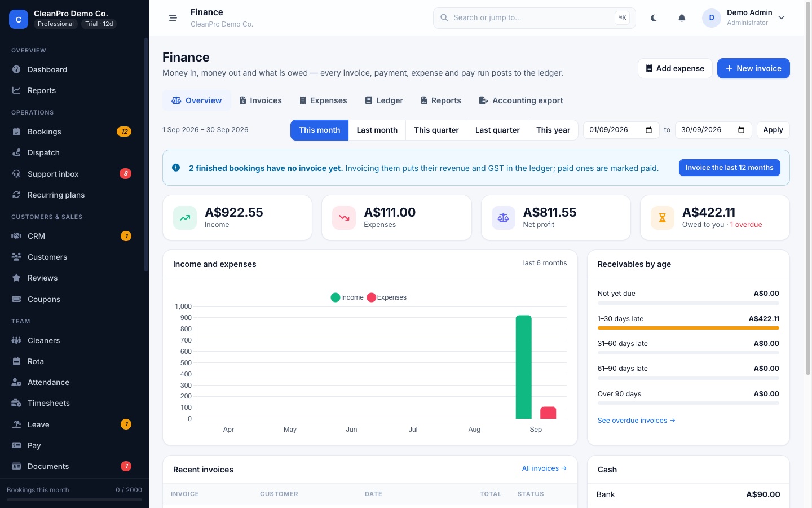Switch to the Expenses tab
Screen dimensions: 812x508
pyautogui.click(x=323, y=100)
